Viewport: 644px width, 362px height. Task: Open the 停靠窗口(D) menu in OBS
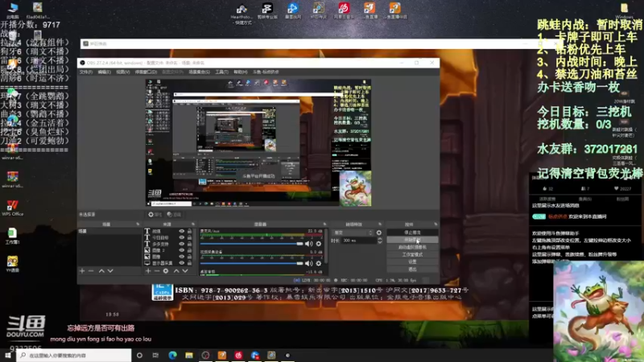[x=146, y=72]
